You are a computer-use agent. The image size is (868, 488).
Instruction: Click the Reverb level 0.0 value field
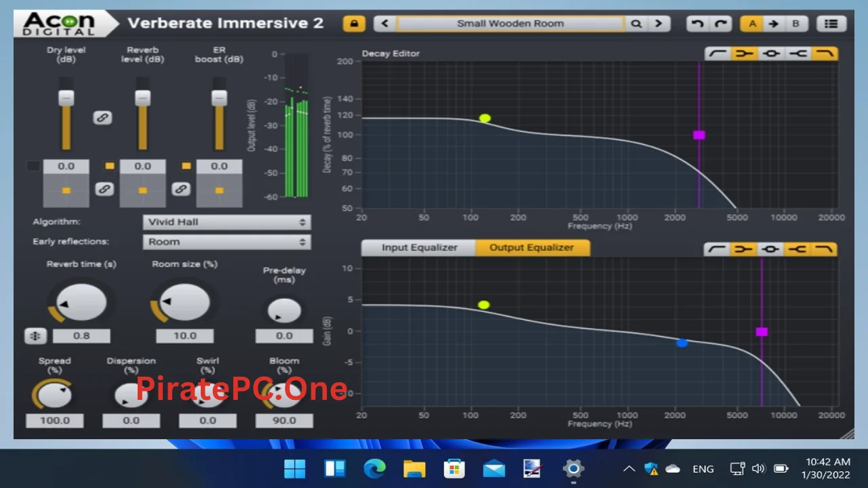142,166
